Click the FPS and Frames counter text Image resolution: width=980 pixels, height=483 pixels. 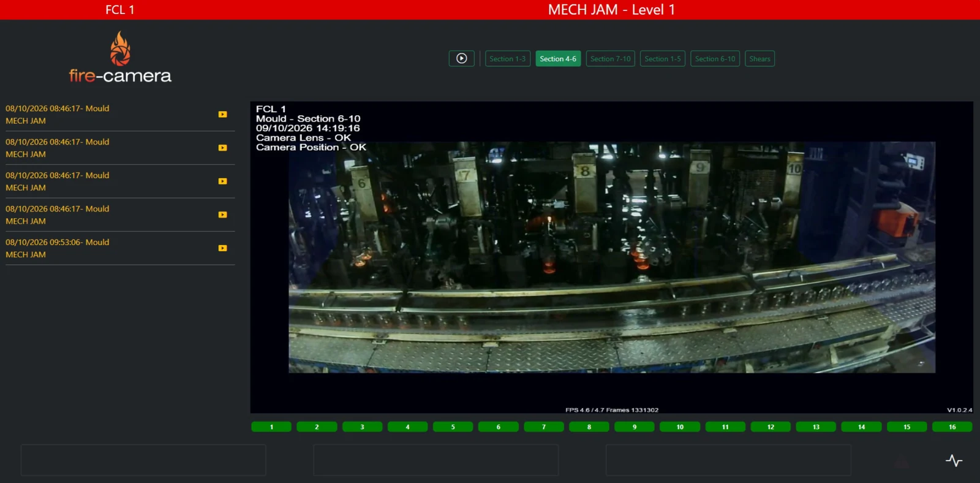pyautogui.click(x=612, y=410)
